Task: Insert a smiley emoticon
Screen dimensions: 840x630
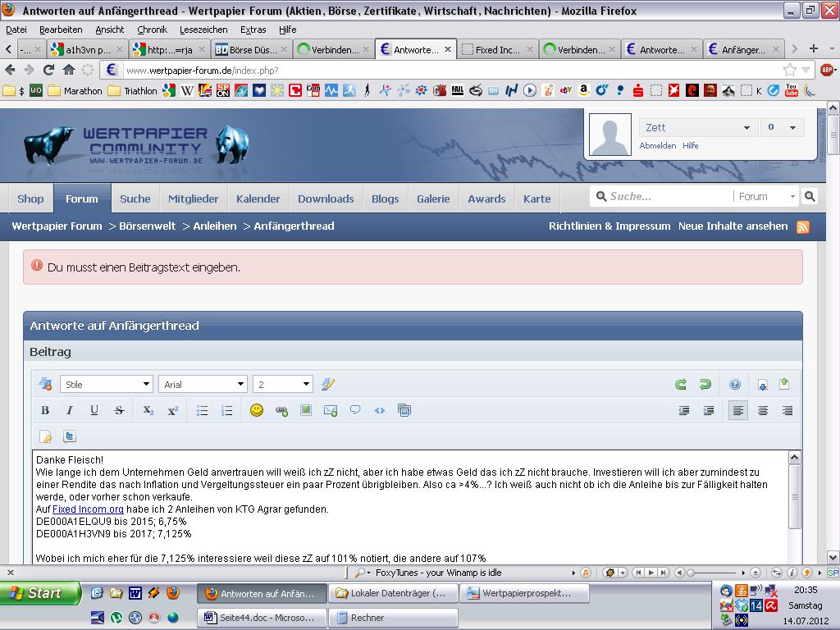Action: (257, 410)
